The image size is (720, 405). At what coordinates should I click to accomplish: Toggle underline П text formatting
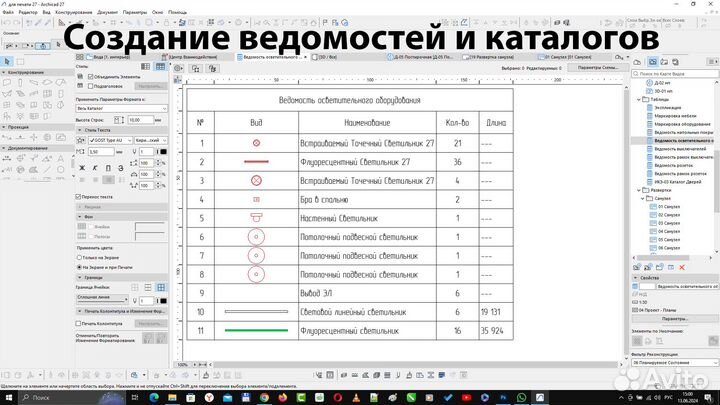108,168
